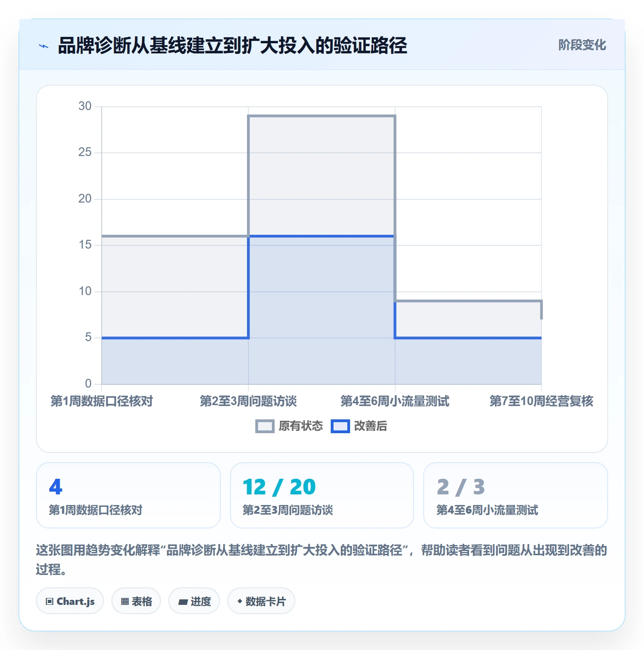Click axis label 第1周数据口径核对 under chart
Viewport: 644px width, 650px height.
coord(102,401)
